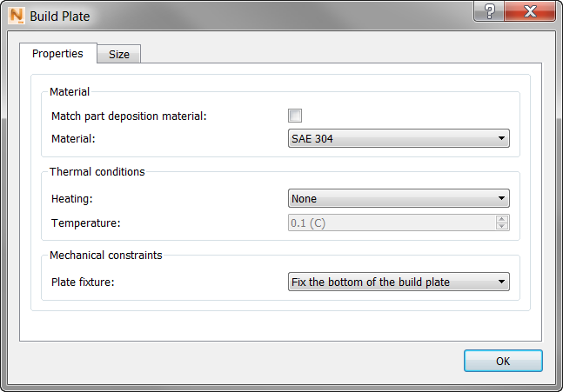Click the Heating label text

click(72, 198)
